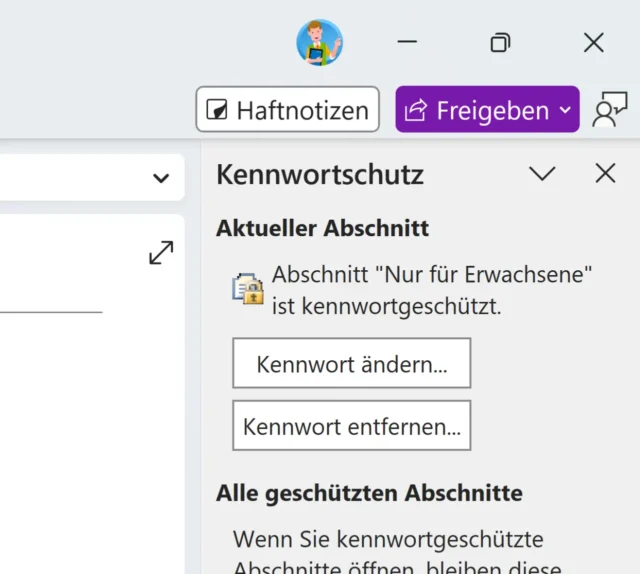Screen dimensions: 640x574
Task: Open Kennwortschutz pane options chevron
Action: (x=542, y=174)
